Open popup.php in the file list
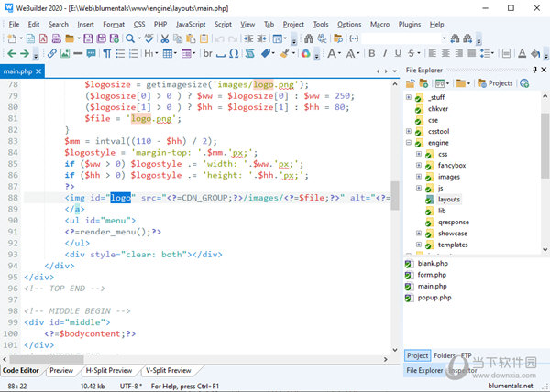This screenshot has width=550, height=392. [434, 298]
